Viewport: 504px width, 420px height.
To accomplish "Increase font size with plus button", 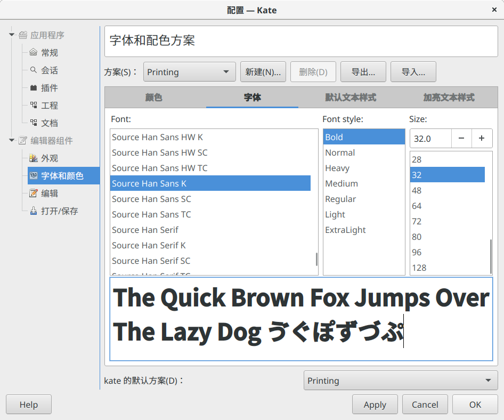I will pos(482,138).
